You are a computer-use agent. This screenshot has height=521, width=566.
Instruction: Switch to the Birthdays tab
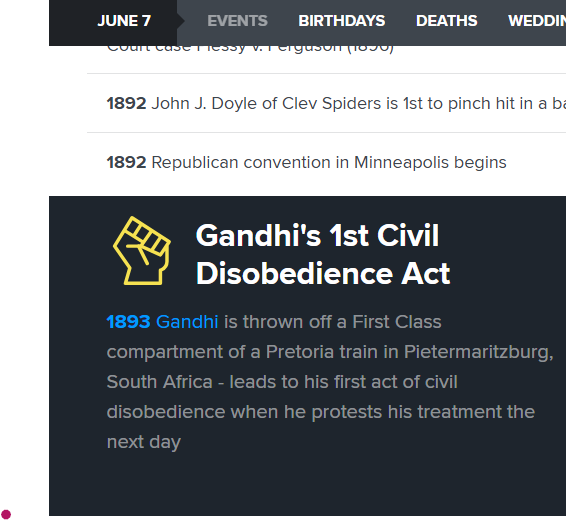[x=341, y=21]
